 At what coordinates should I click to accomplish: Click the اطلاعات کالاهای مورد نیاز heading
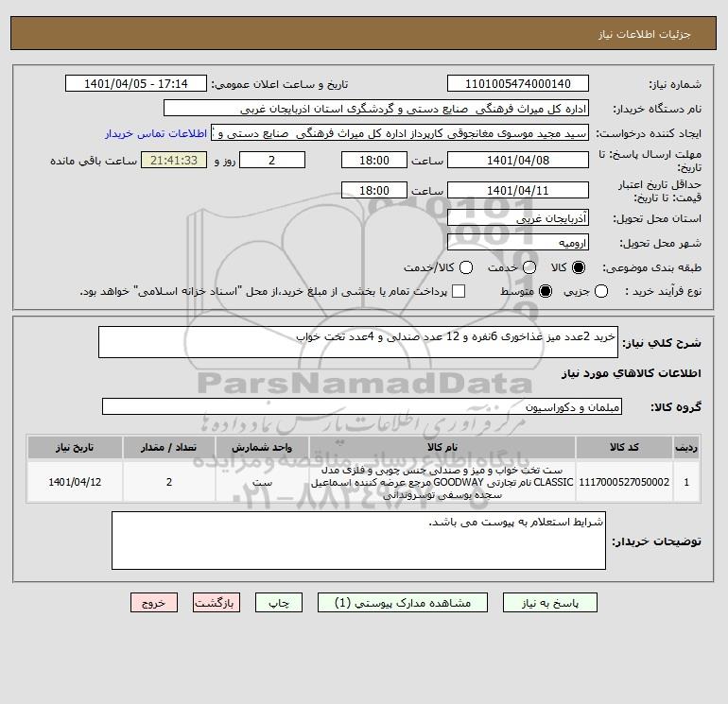pos(632,373)
